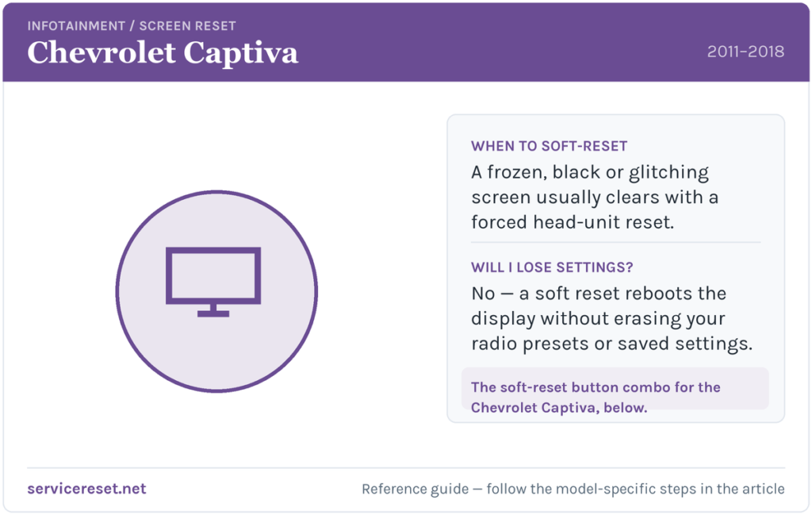The image size is (812, 515).
Task: Click the circular display illustration
Action: [x=216, y=291]
